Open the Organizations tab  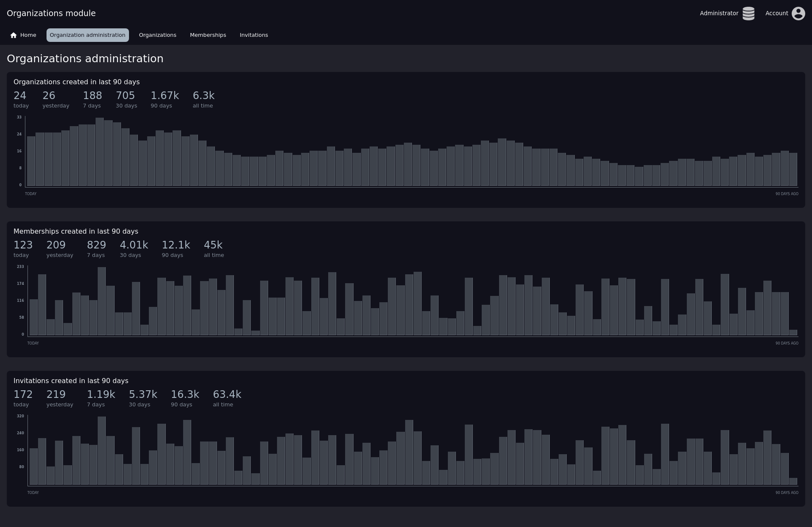coord(157,35)
